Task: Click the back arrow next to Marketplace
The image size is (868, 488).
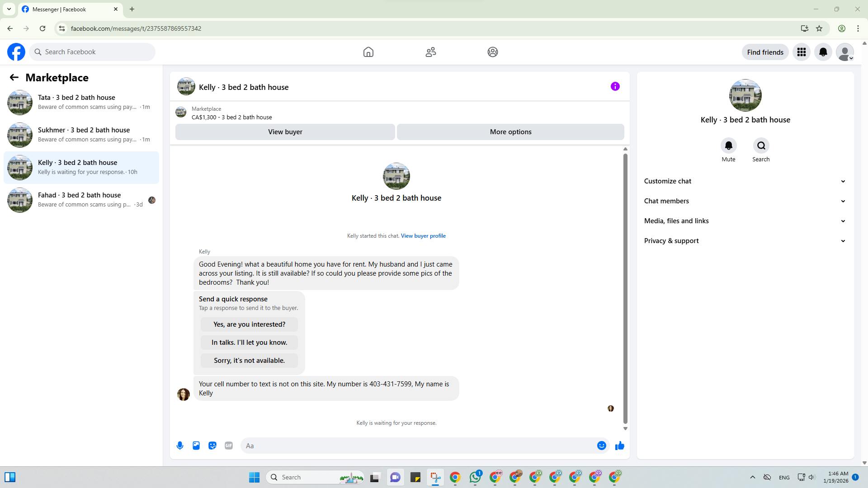Action: click(14, 78)
